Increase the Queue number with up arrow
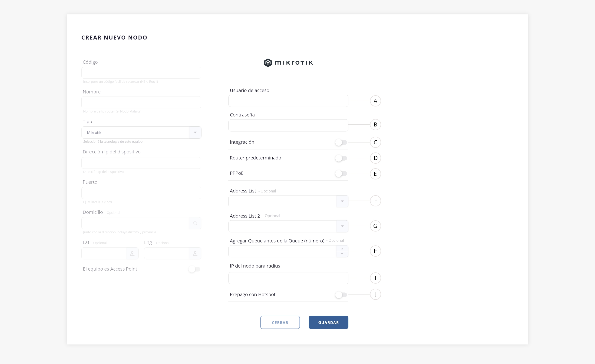 point(342,248)
